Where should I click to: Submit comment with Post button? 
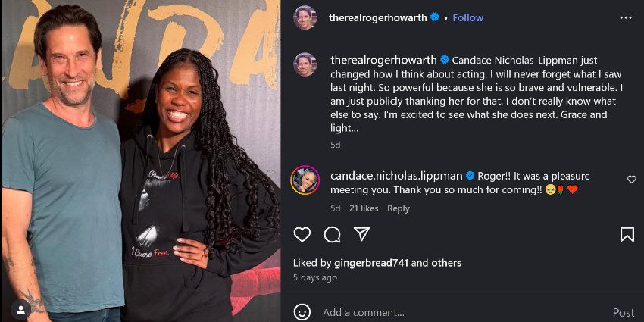[x=624, y=313]
